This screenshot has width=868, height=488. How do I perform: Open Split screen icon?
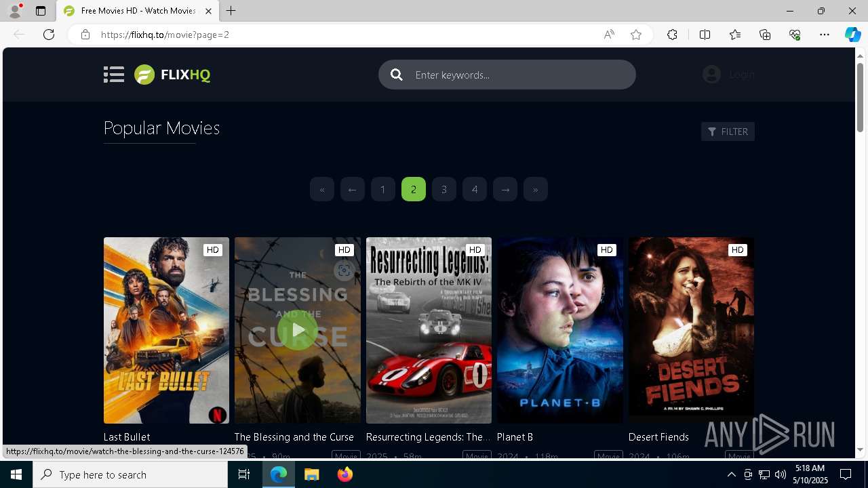pyautogui.click(x=705, y=35)
